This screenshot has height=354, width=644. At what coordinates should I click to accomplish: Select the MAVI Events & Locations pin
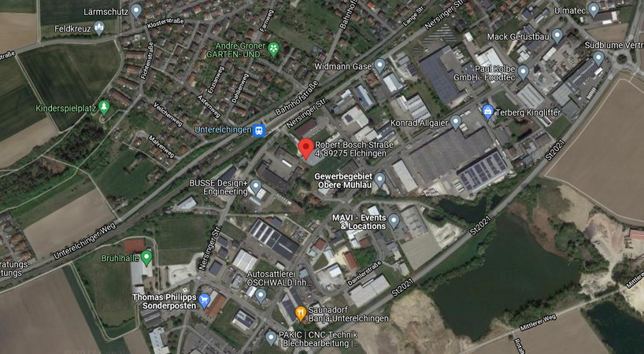point(394,221)
